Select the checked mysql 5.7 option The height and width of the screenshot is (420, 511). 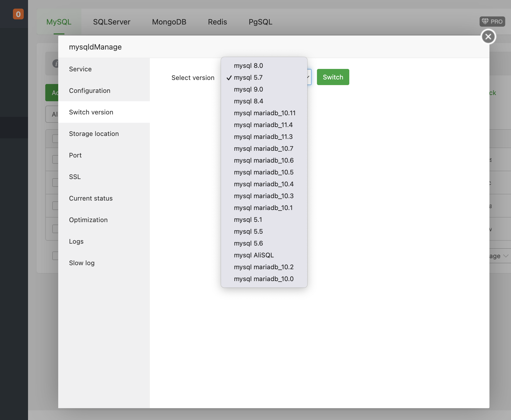[x=248, y=78]
